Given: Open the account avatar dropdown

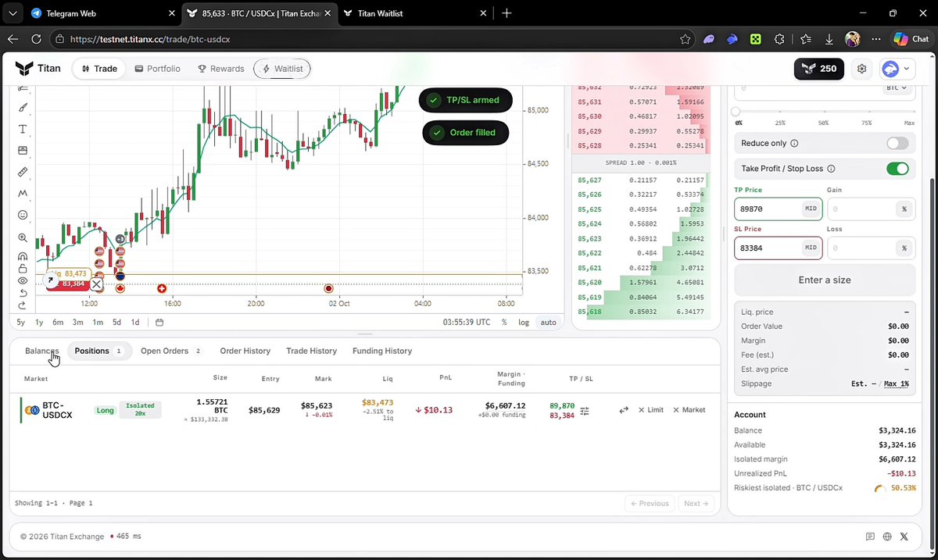Looking at the screenshot, I should click(x=896, y=69).
